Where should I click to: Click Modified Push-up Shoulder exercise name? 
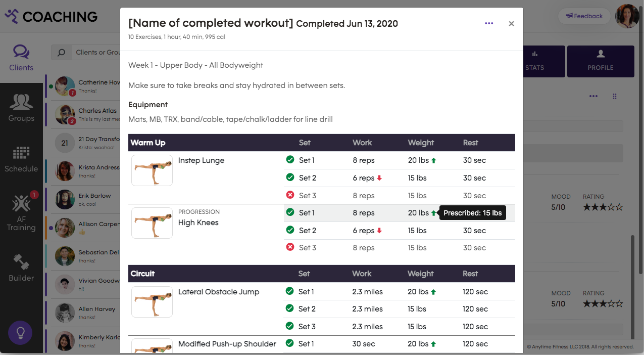227,344
